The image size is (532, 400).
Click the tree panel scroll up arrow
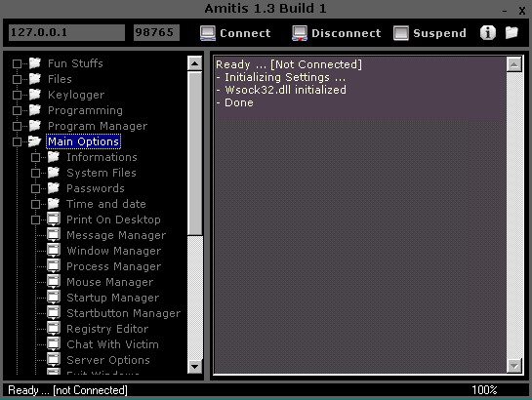point(195,63)
